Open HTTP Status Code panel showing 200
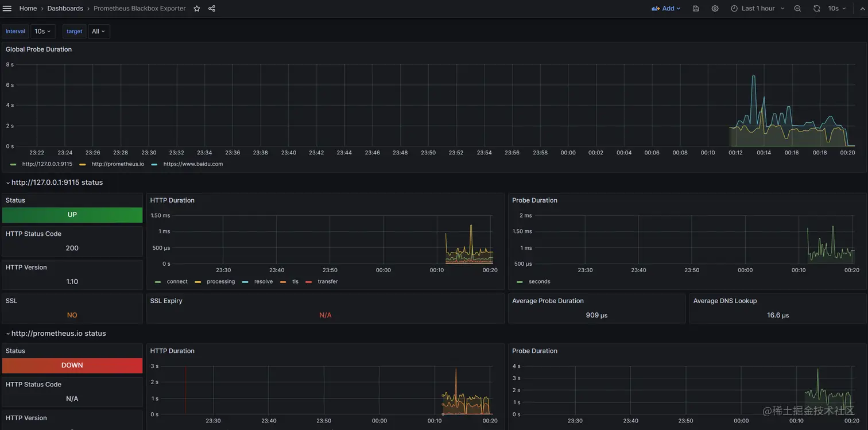 click(x=72, y=241)
